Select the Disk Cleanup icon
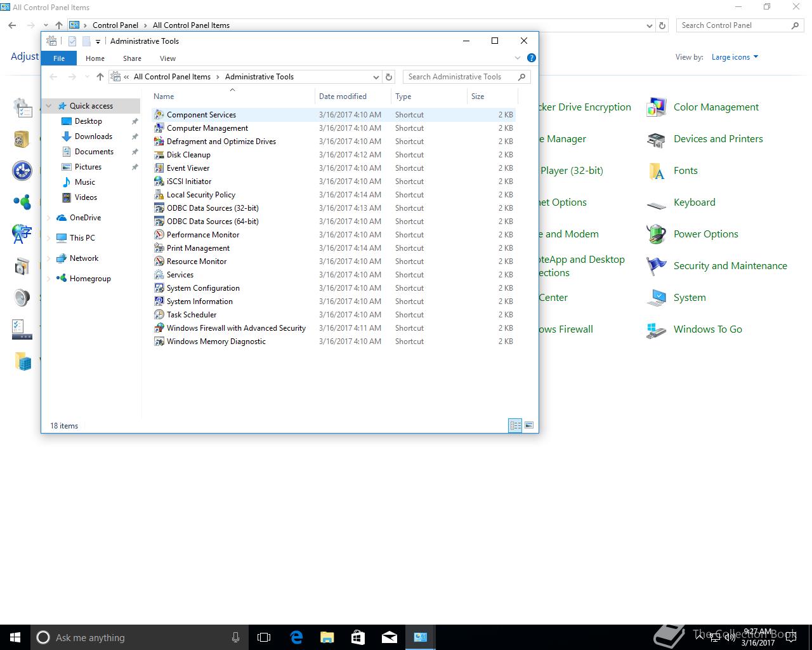The image size is (812, 650). coord(159,155)
